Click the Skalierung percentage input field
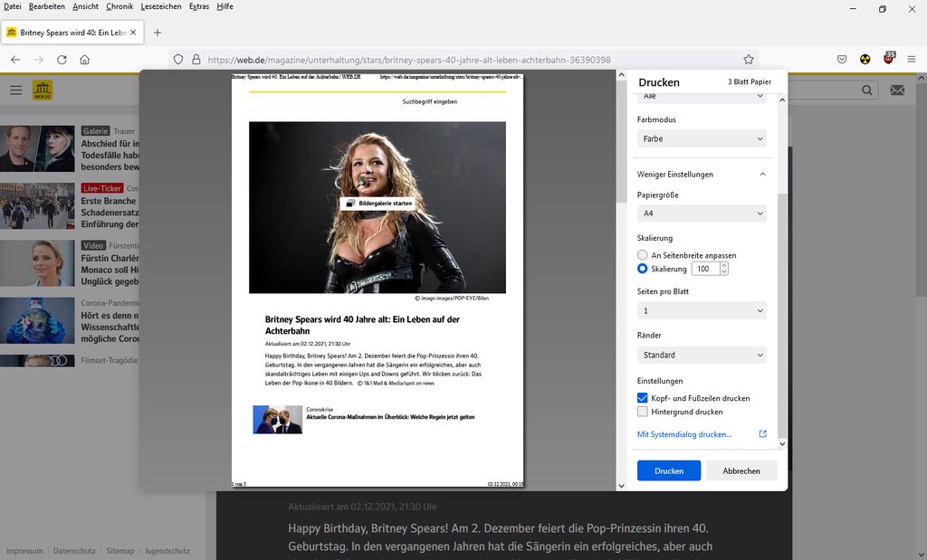This screenshot has width=927, height=560. [705, 269]
